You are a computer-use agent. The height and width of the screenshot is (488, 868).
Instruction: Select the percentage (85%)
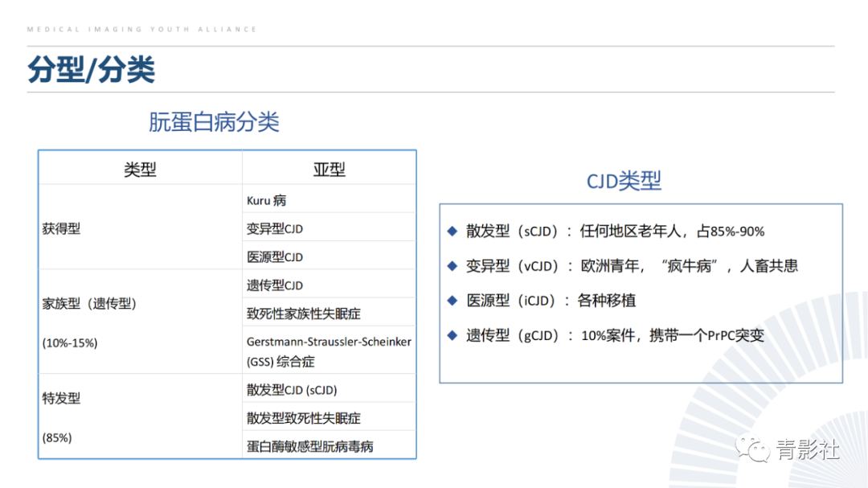(57, 437)
